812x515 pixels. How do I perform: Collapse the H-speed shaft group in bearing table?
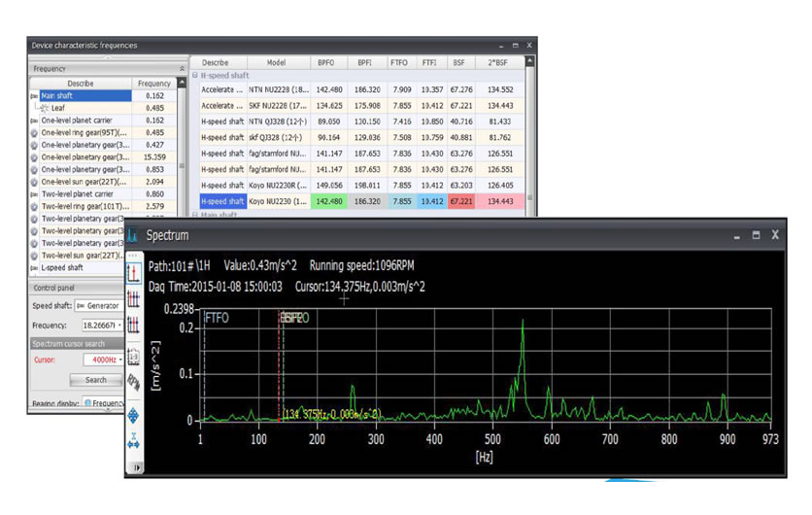tap(195, 75)
